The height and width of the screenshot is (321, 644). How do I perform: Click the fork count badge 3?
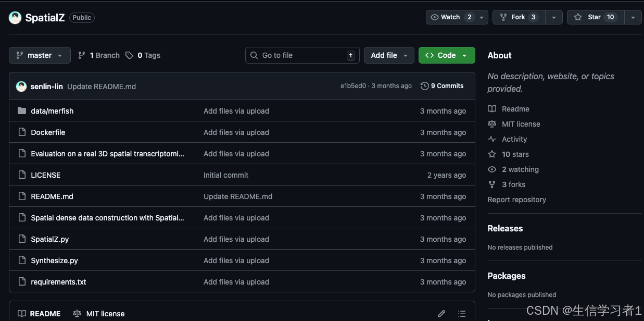(533, 17)
